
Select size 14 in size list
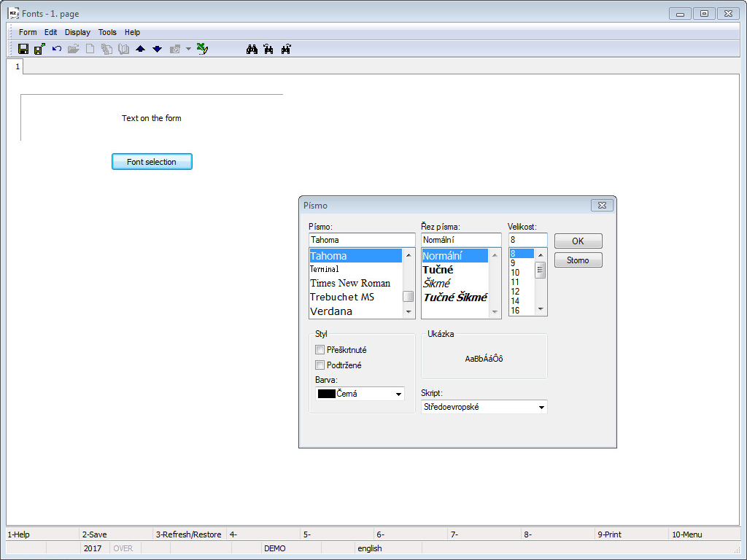(522, 301)
